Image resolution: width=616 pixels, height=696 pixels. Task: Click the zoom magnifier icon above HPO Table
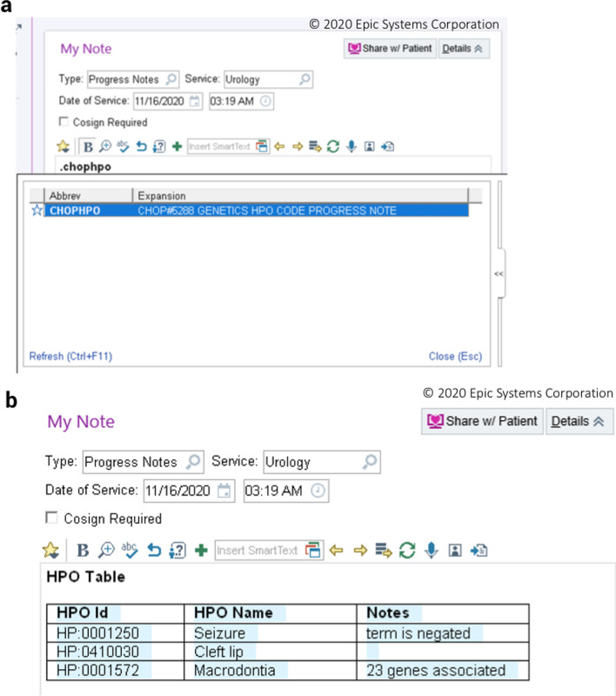(x=106, y=550)
